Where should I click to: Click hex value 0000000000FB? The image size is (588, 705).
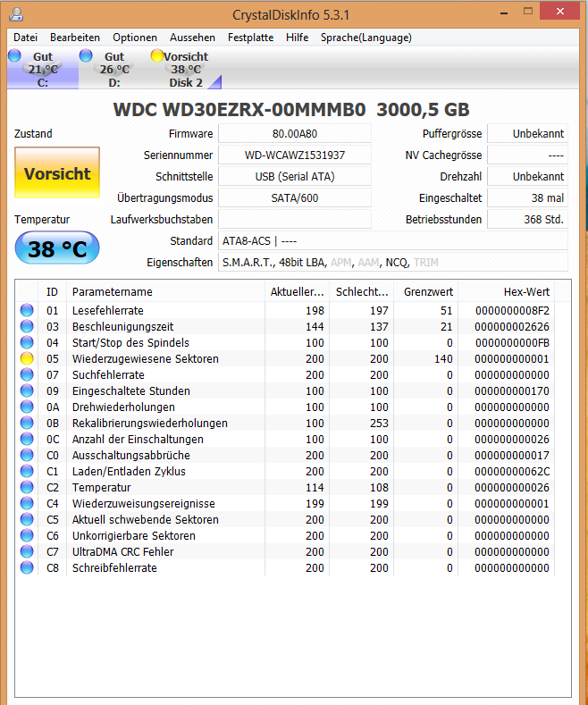pyautogui.click(x=512, y=342)
